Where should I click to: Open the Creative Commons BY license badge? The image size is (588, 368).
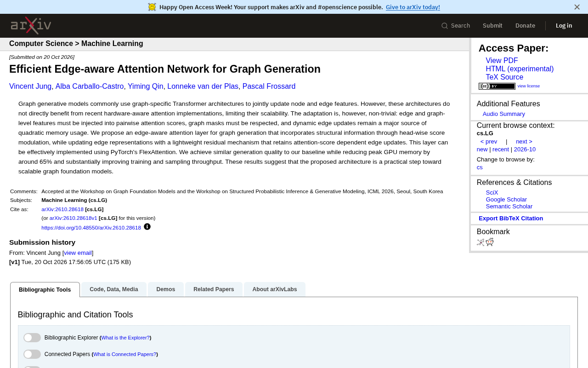coord(497,86)
